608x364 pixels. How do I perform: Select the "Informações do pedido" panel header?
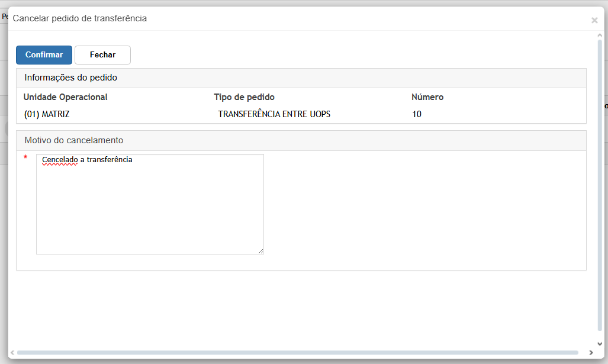click(x=71, y=78)
